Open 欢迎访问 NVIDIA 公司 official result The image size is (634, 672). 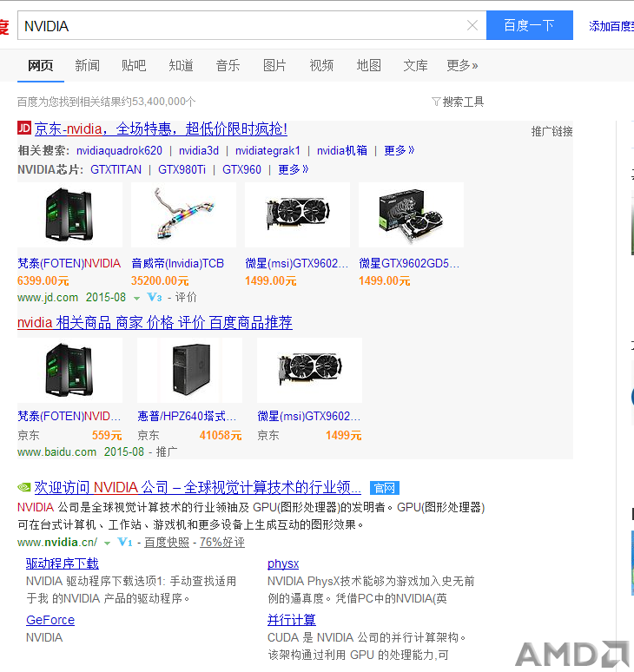pyautogui.click(x=198, y=487)
